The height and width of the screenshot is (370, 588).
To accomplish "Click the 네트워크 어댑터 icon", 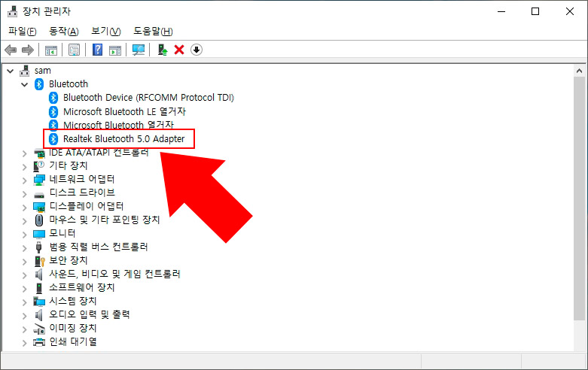I will [39, 180].
